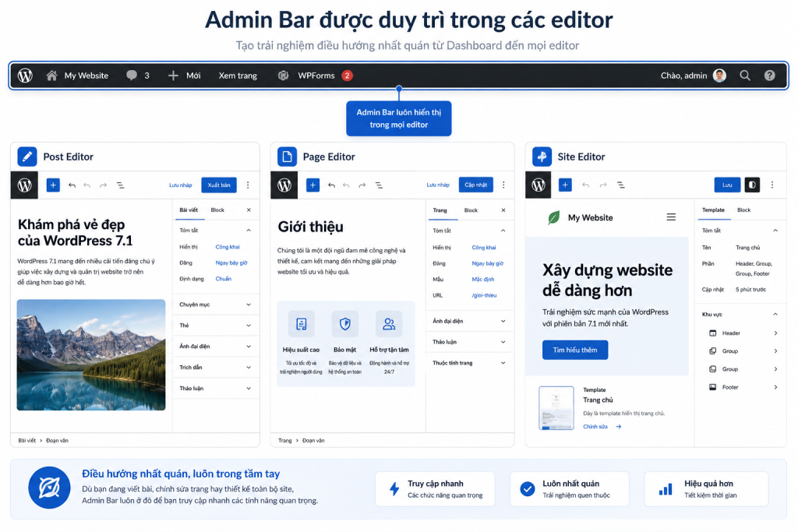
Task: Switch to Template tab in Site Editor
Action: [714, 210]
